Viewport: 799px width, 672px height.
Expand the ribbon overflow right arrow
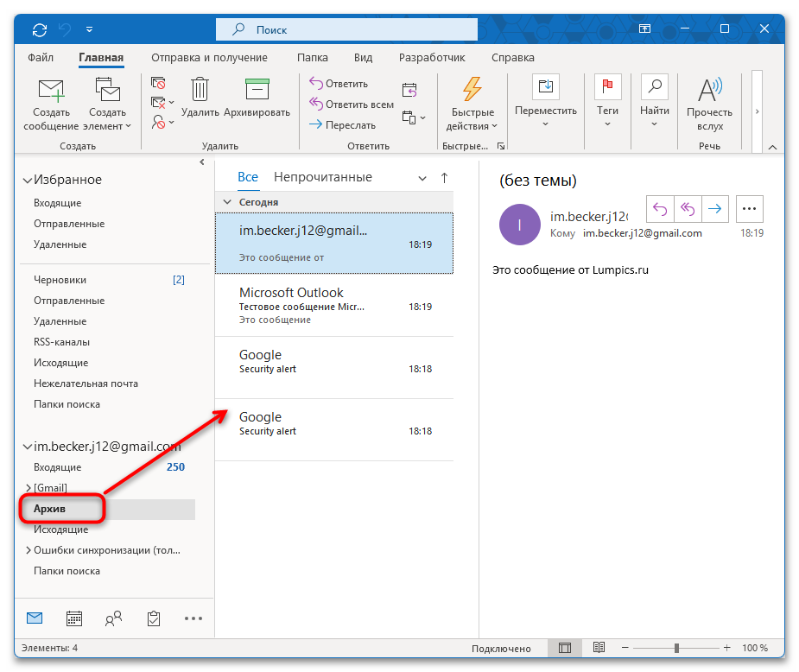pyautogui.click(x=757, y=111)
